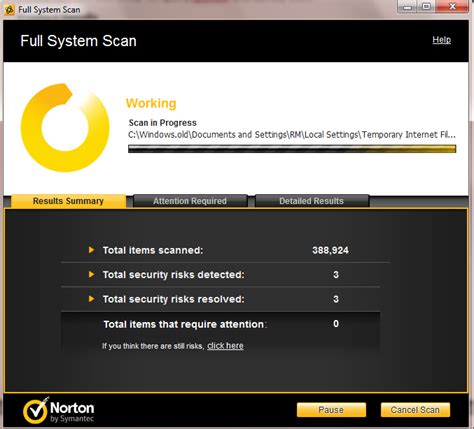Maximize the Full System Scan window

(426, 7)
